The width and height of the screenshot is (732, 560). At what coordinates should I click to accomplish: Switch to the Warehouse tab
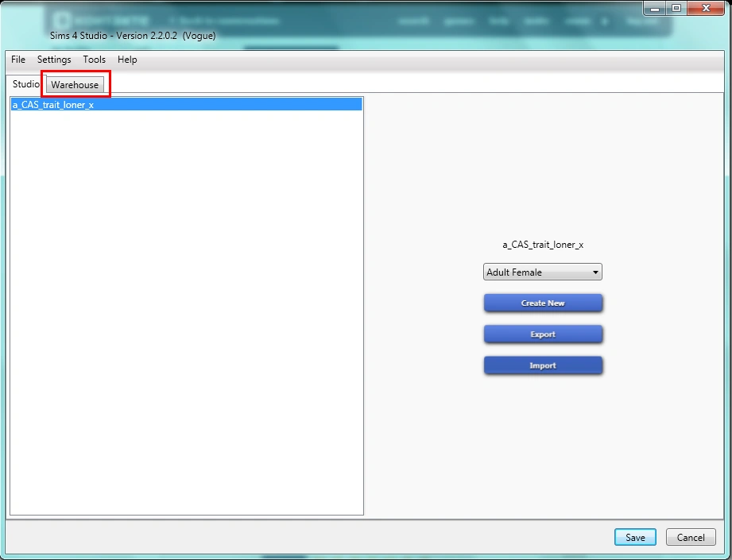click(76, 85)
